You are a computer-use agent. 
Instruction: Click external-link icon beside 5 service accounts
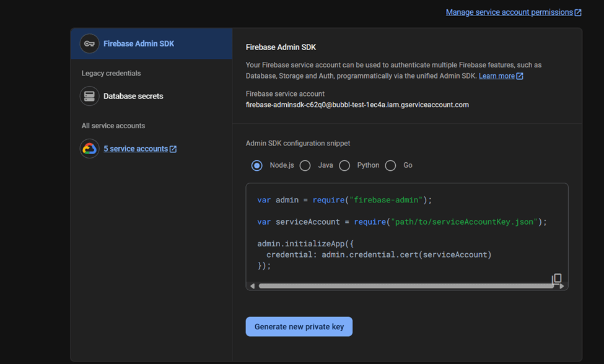click(173, 149)
